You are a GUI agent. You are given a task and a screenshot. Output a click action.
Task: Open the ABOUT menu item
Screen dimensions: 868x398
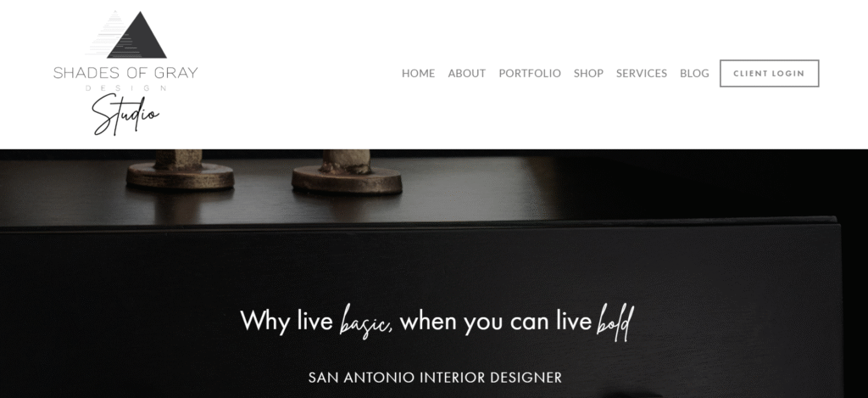467,73
